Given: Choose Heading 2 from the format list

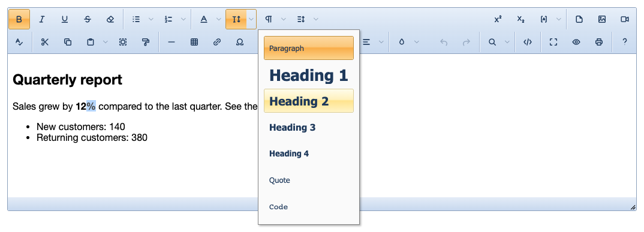Looking at the screenshot, I should [308, 101].
